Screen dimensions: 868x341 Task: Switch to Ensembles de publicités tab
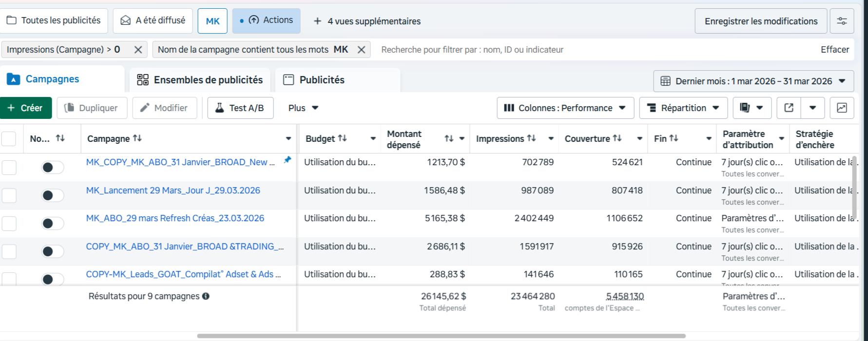click(x=200, y=80)
